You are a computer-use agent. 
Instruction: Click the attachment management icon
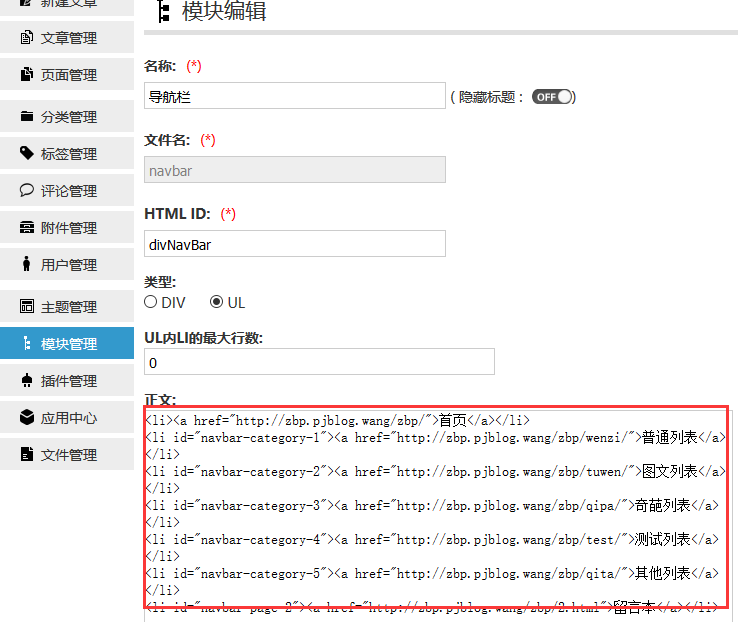tap(27, 227)
